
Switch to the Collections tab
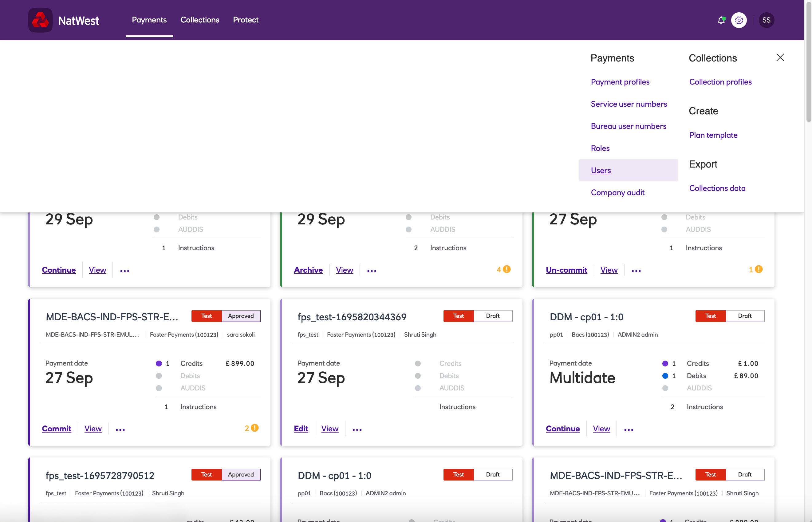(x=199, y=20)
